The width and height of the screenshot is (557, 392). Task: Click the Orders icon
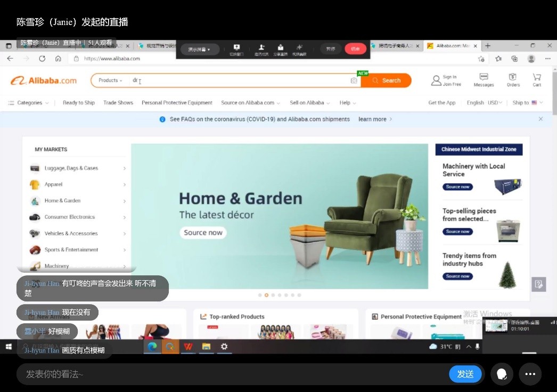513,80
